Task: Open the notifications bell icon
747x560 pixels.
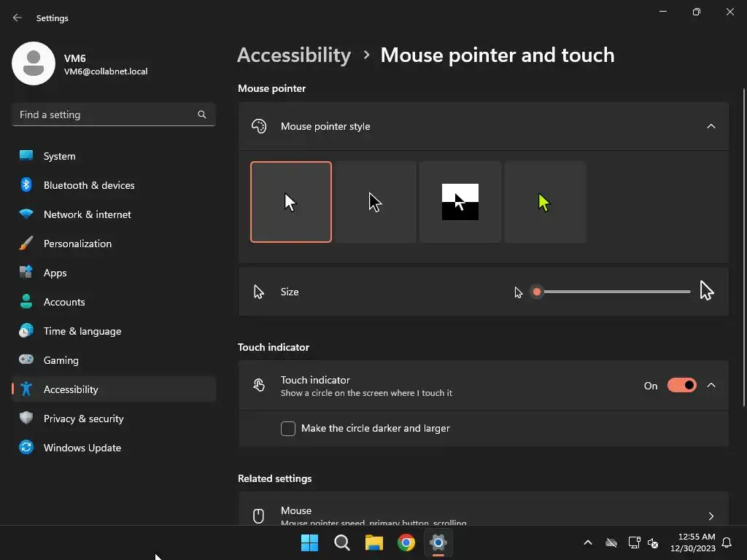Action: click(x=727, y=542)
